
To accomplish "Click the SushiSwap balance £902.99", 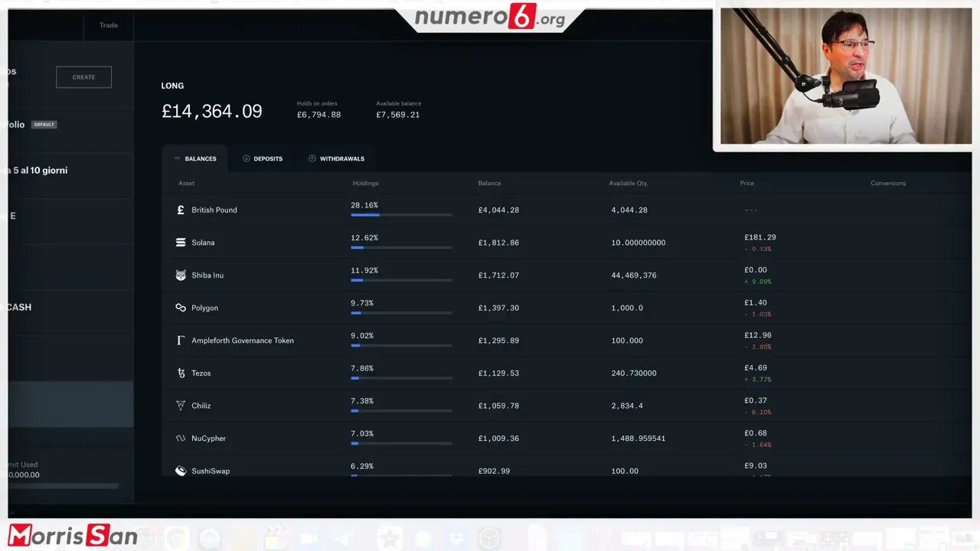I will 494,471.
